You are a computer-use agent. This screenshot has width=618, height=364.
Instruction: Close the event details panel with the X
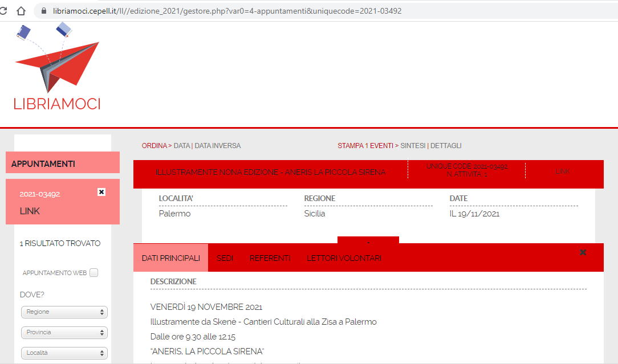[583, 252]
